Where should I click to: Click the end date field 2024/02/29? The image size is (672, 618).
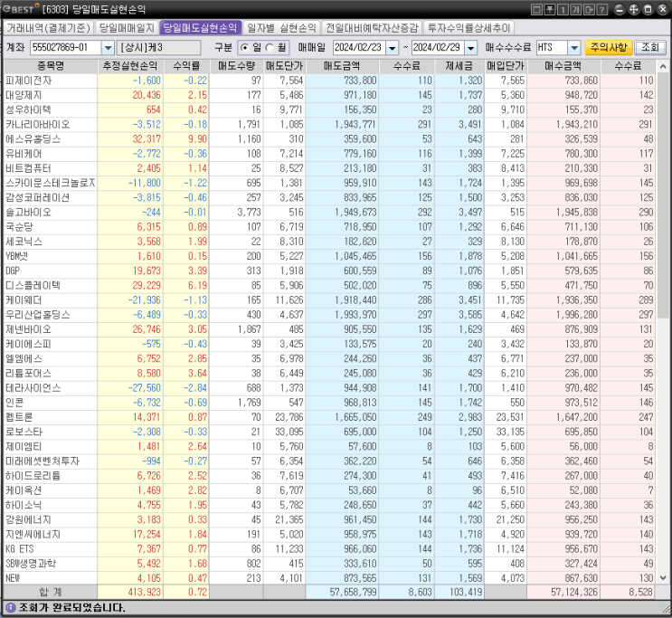tap(439, 48)
